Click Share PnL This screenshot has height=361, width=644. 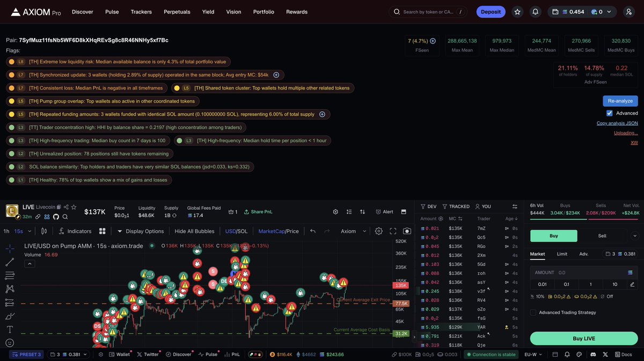coord(258,212)
